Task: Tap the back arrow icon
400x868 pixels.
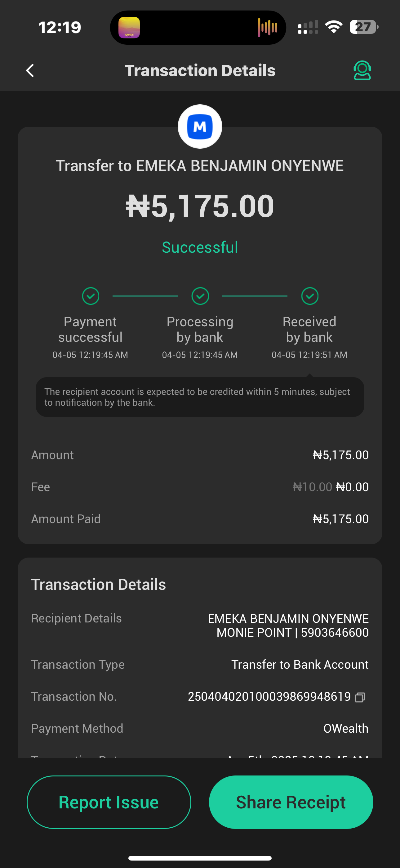Action: 30,71
